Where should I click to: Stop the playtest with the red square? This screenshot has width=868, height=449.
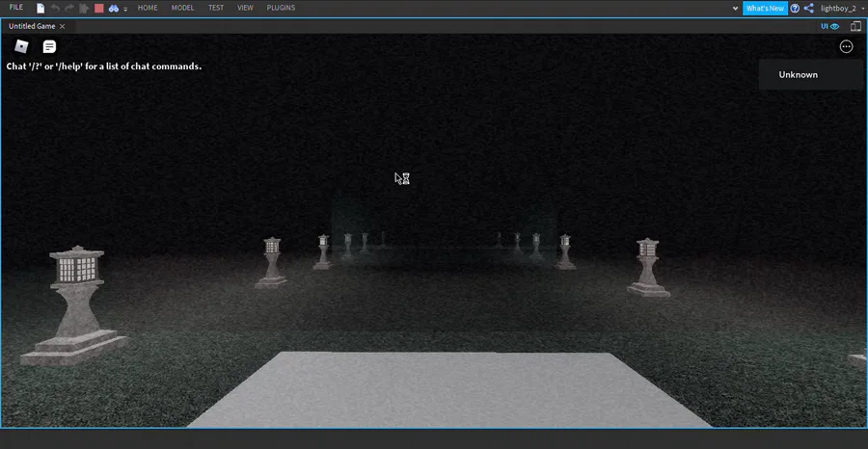[99, 9]
